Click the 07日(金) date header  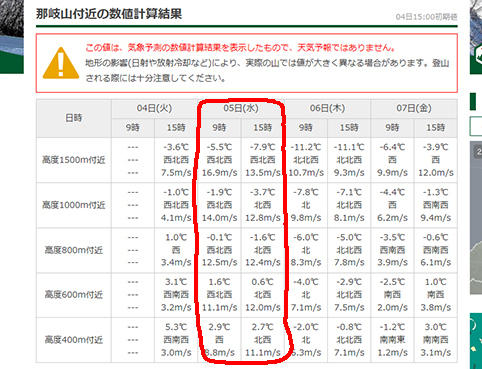[414, 108]
